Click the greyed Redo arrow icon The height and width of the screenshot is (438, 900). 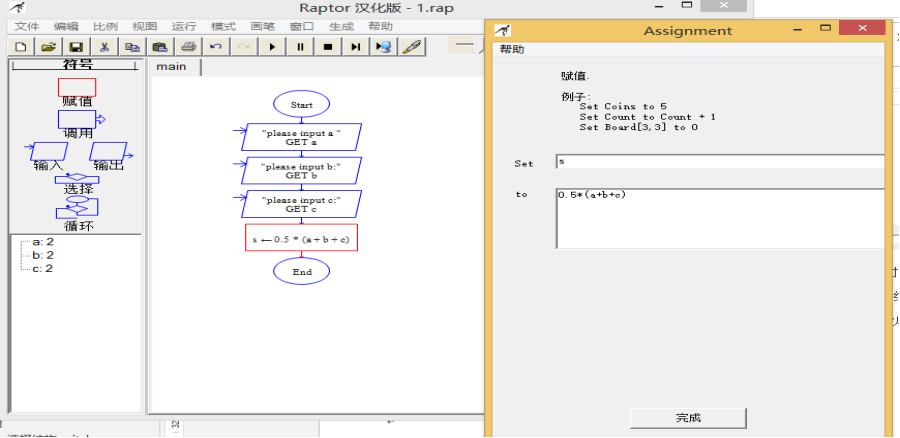[x=244, y=46]
